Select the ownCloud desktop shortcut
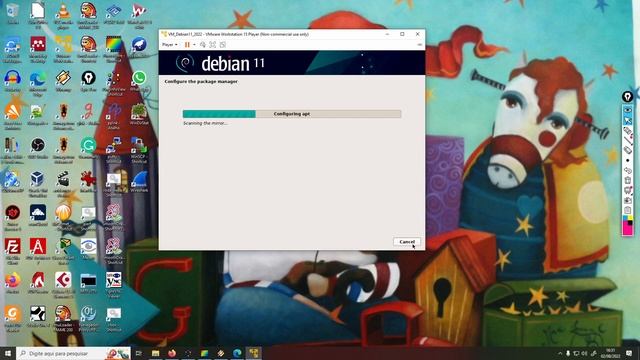The image size is (640, 360). [38, 216]
